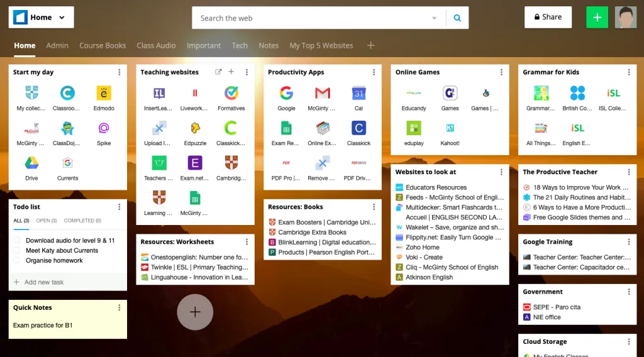Open the InsertLearning icon

pyautogui.click(x=159, y=93)
